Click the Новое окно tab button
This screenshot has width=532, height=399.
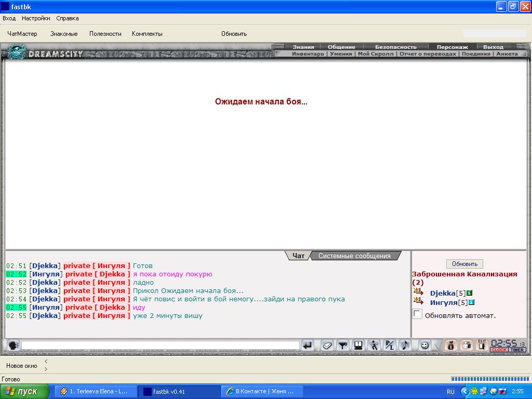[22, 365]
